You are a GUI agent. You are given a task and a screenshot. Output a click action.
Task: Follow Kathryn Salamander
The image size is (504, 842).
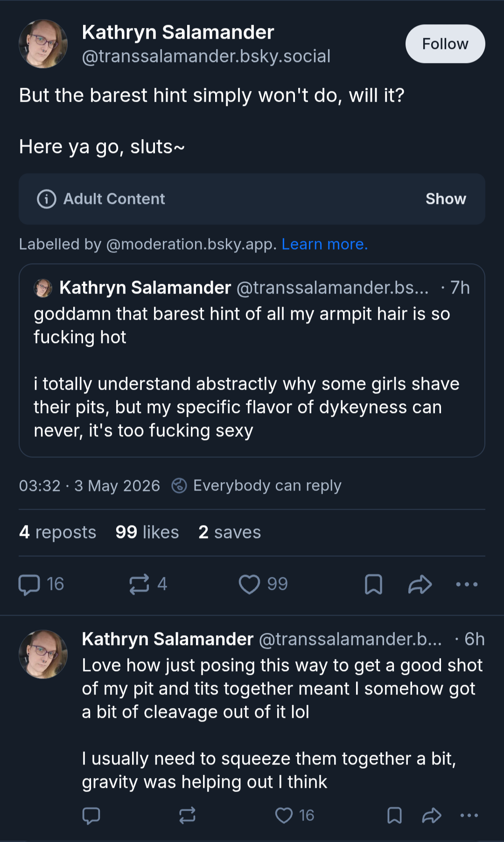445,44
